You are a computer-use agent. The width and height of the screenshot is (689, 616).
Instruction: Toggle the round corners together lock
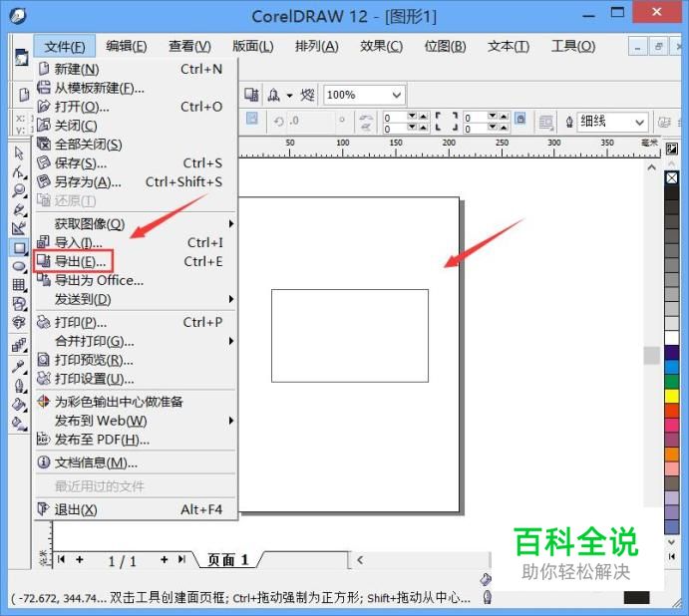pos(519,119)
